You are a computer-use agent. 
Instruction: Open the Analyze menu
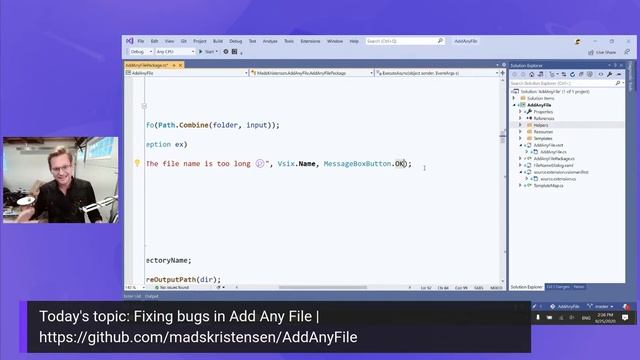[270, 41]
